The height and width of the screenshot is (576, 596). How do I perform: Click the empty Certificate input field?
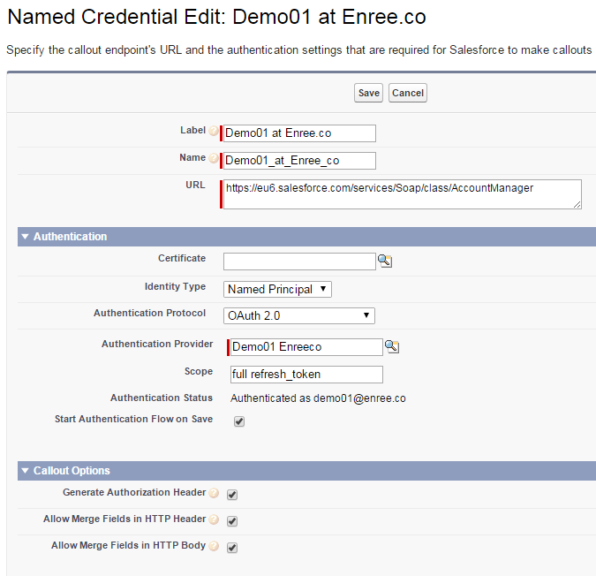coord(300,262)
